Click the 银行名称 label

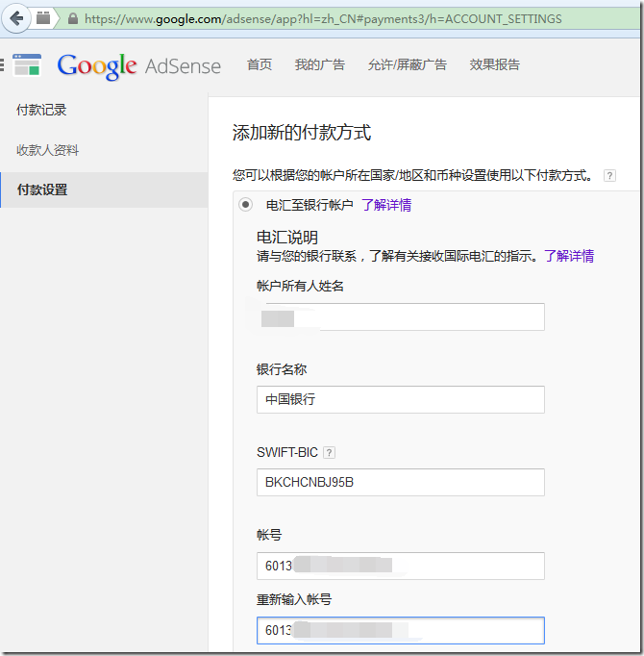pyautogui.click(x=282, y=369)
